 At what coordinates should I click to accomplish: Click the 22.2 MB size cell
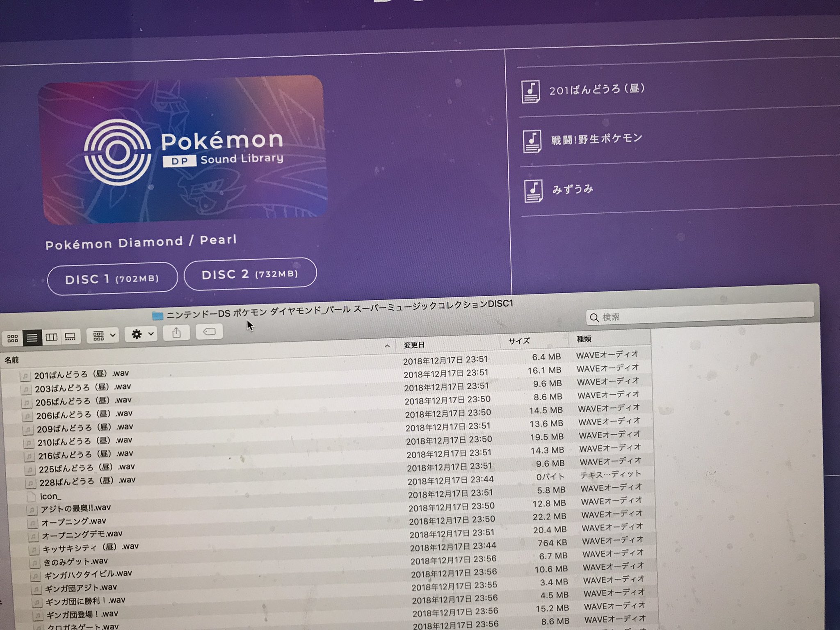(x=550, y=517)
